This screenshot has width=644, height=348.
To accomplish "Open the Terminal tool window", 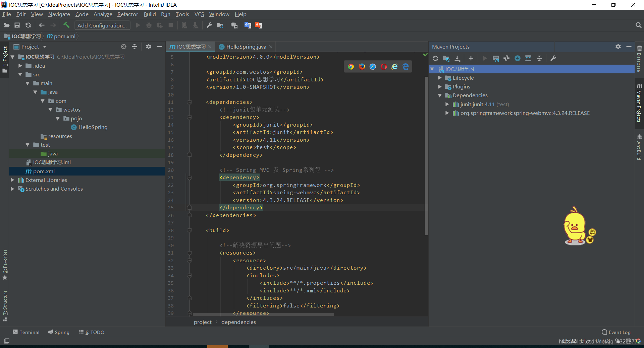I will coord(26,332).
